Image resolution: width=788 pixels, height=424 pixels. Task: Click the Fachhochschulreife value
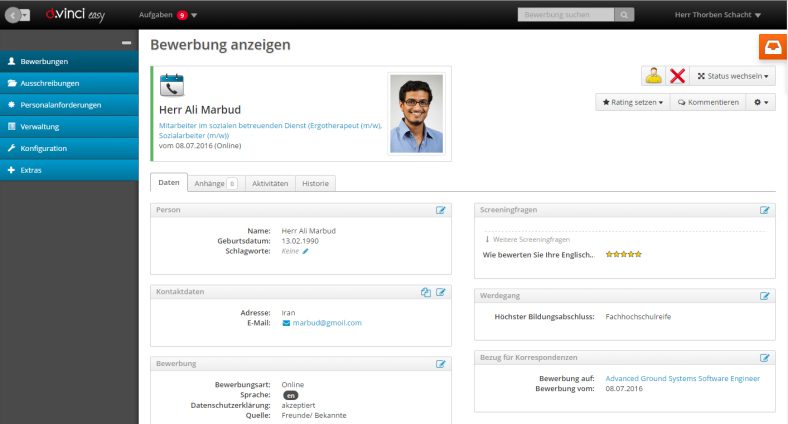(x=638, y=316)
